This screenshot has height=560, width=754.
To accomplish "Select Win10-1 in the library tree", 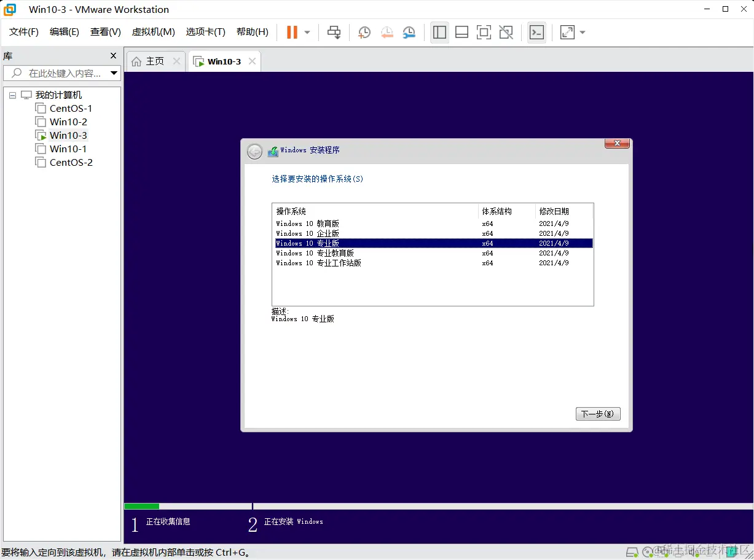I will click(68, 149).
